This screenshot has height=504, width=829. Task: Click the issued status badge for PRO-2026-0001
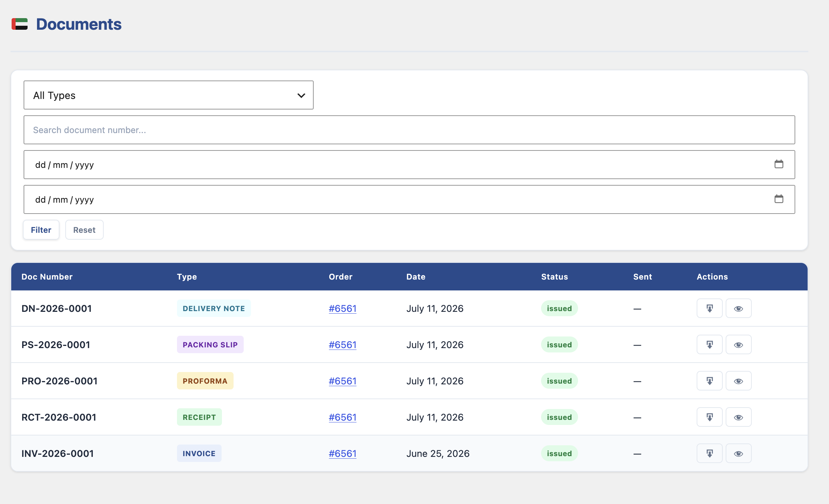pos(559,381)
